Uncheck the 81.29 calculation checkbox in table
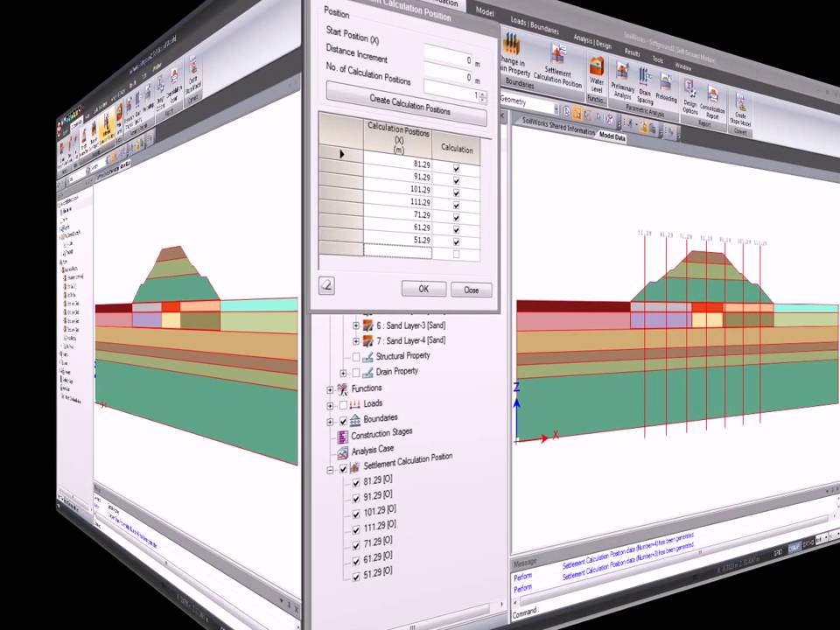The width and height of the screenshot is (840, 630). 457,168
